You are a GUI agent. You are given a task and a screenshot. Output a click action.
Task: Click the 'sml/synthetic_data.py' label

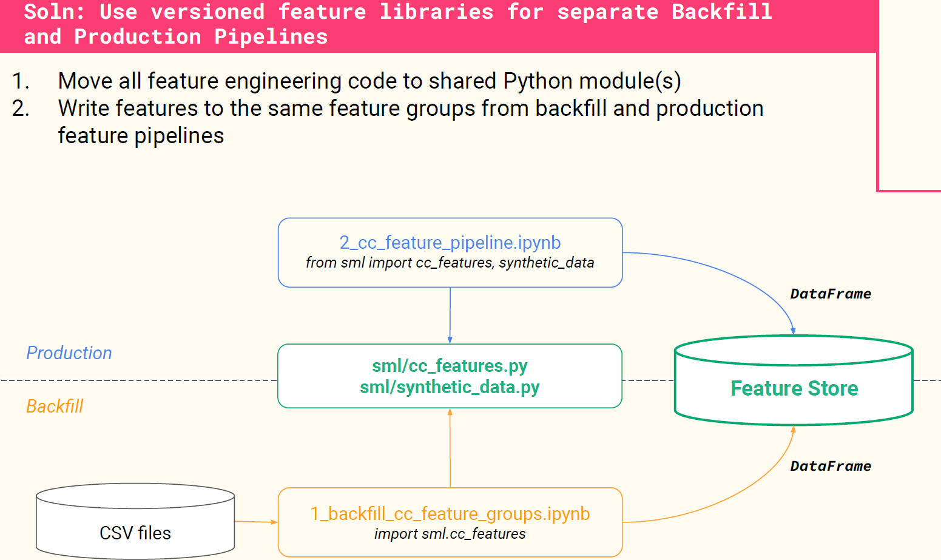pos(450,387)
